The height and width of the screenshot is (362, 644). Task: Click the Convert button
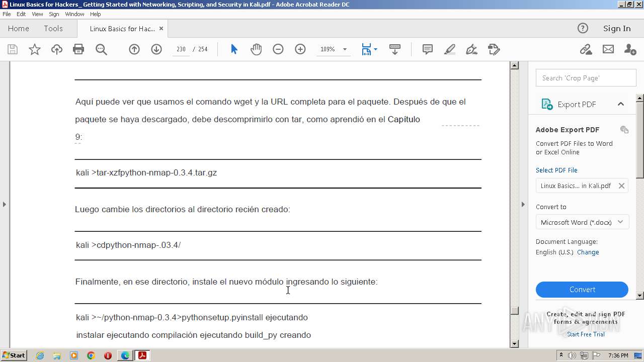pyautogui.click(x=582, y=290)
